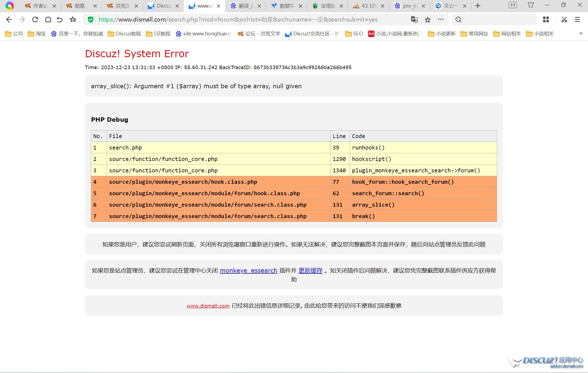This screenshot has height=373, width=588.
Task: Select the search.php row in debug table
Action: pos(294,148)
